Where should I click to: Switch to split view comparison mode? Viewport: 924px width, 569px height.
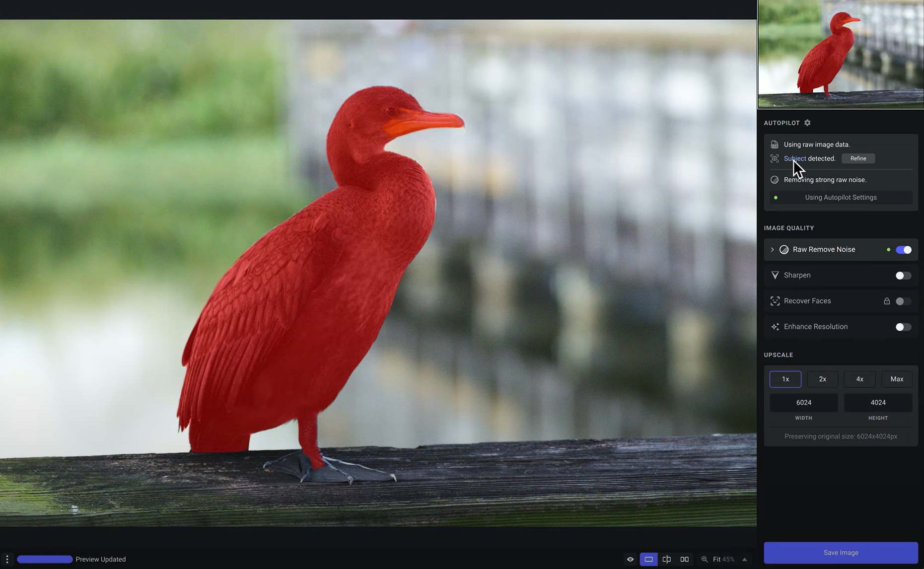point(666,559)
